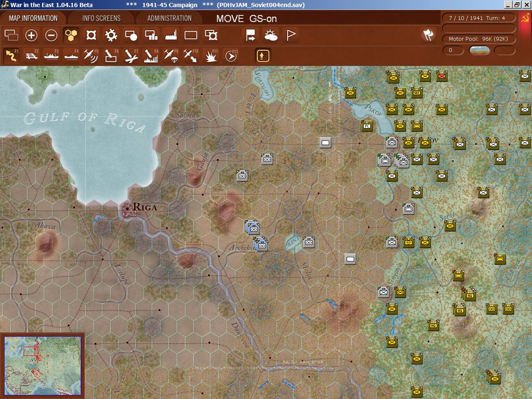The width and height of the screenshot is (532, 399).
Task: Select the F6 bomb unit mode
Action: tap(111, 56)
